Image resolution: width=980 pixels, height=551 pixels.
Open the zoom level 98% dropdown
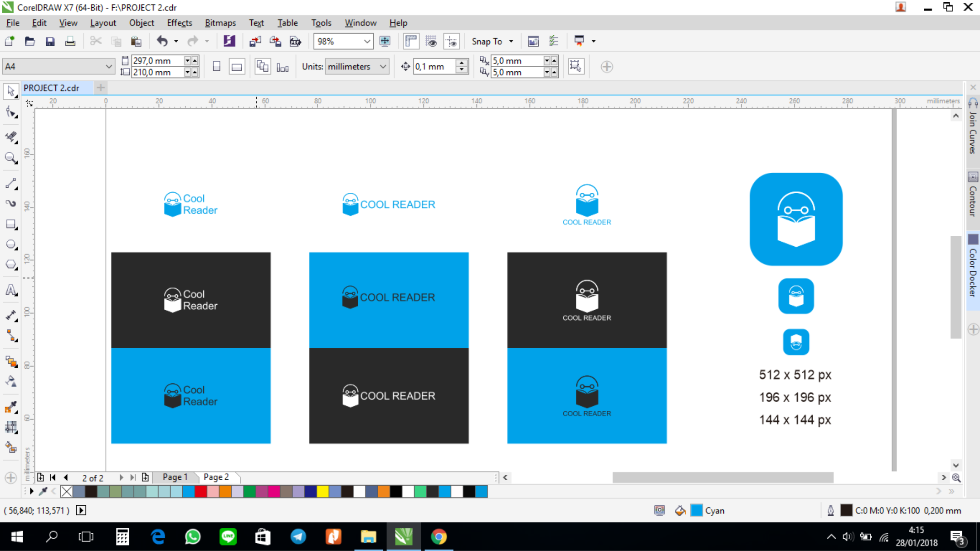pyautogui.click(x=367, y=41)
